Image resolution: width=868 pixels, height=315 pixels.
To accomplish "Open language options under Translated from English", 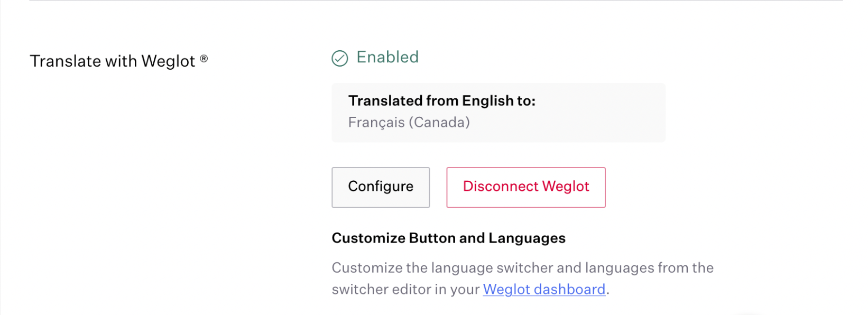I will [x=498, y=112].
